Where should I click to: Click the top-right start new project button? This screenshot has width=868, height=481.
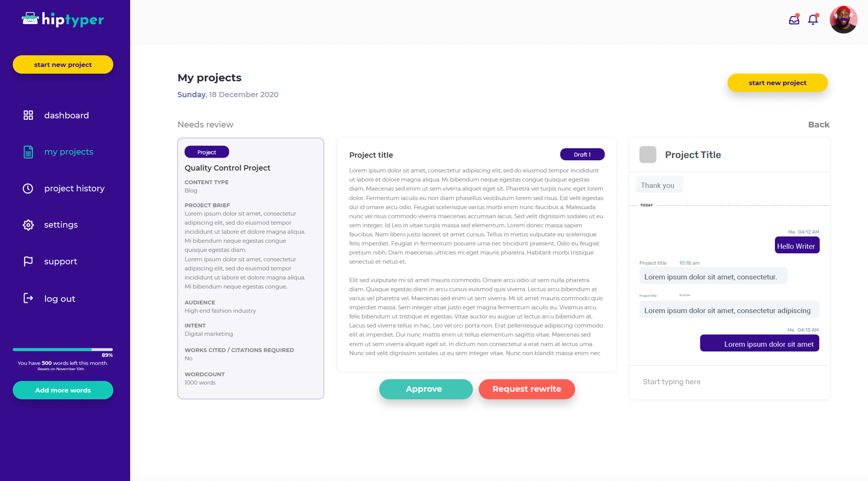(778, 83)
